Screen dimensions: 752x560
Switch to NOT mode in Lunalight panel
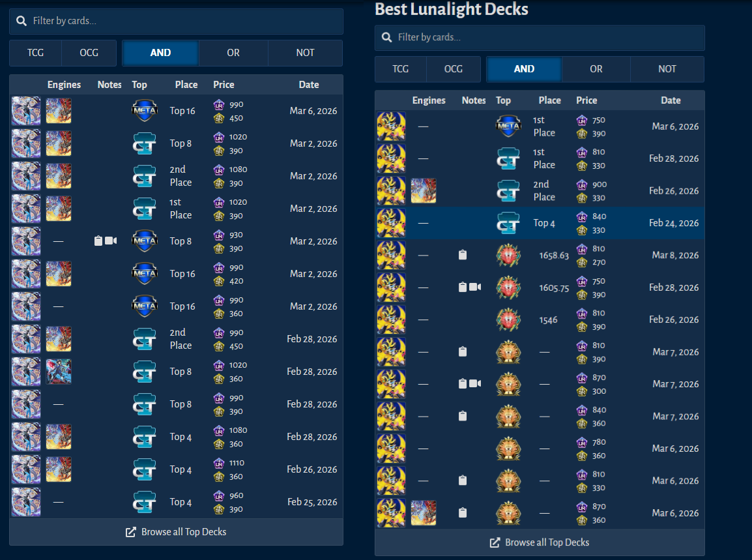[667, 69]
